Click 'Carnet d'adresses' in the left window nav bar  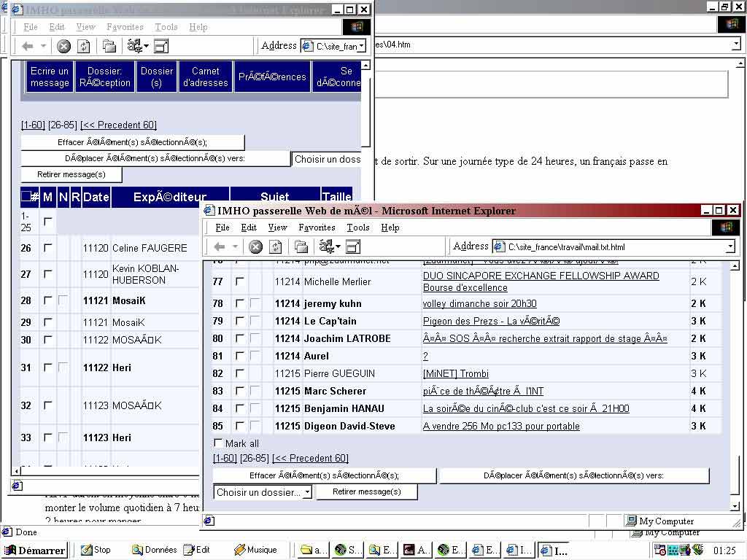coord(205,77)
